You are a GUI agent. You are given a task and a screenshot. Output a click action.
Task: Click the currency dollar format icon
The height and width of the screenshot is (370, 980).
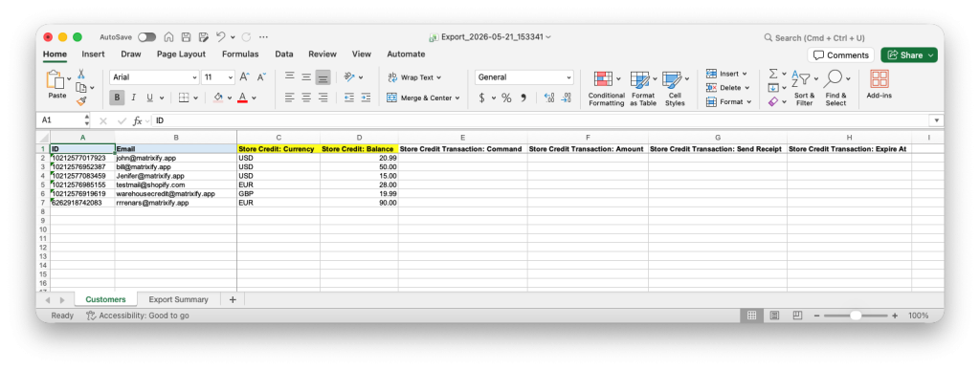click(482, 98)
